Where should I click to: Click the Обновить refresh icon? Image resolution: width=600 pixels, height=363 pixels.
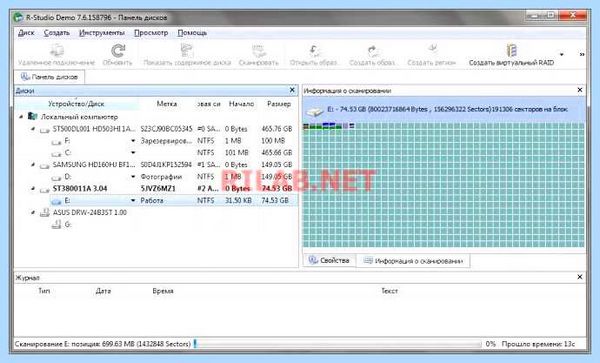pos(118,50)
